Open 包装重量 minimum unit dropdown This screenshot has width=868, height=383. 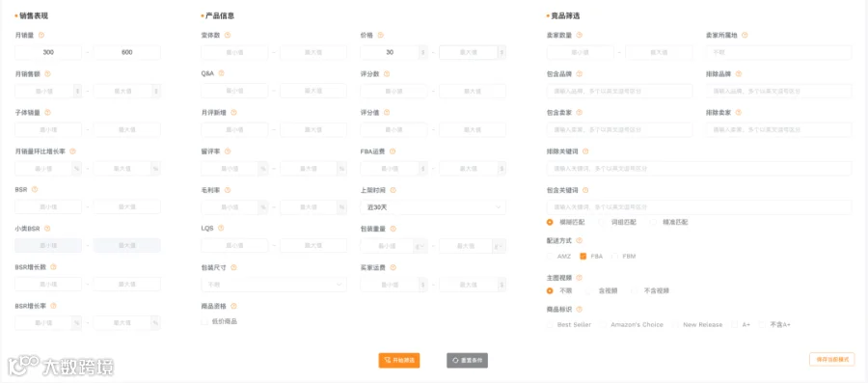420,246
